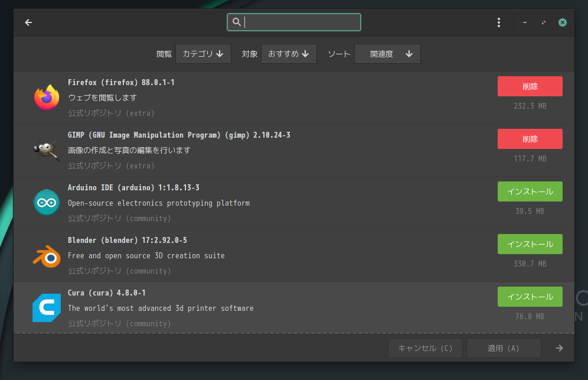Click 削除 to remove Firefox
This screenshot has width=588, height=380.
click(x=530, y=86)
